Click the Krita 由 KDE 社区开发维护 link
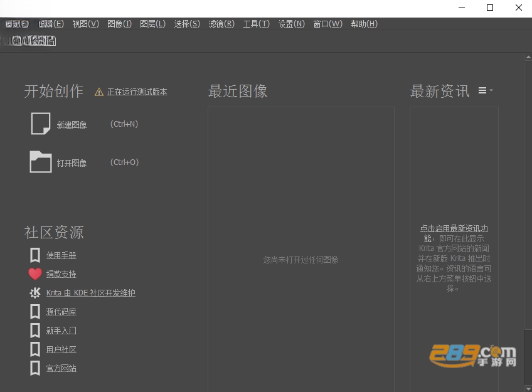 90,293
